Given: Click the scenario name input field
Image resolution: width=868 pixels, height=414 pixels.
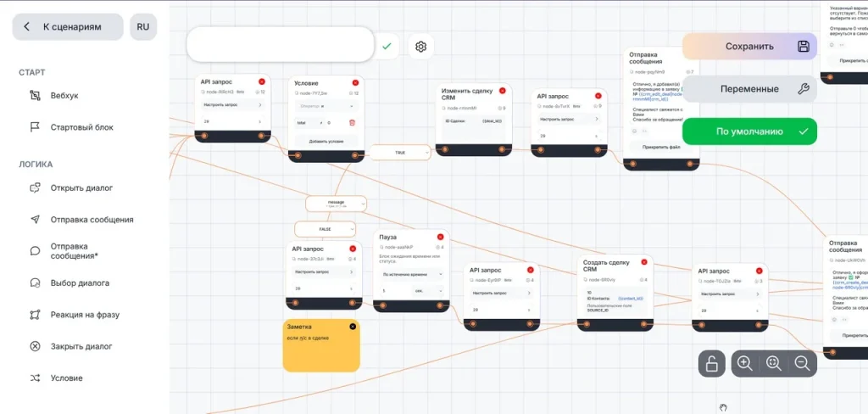Looking at the screenshot, I should click(280, 45).
